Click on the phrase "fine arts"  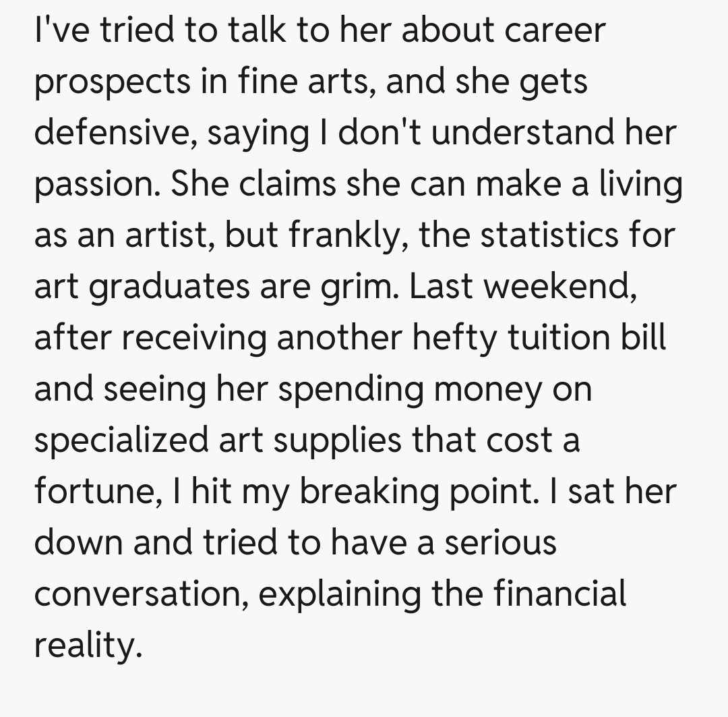[x=307, y=82]
